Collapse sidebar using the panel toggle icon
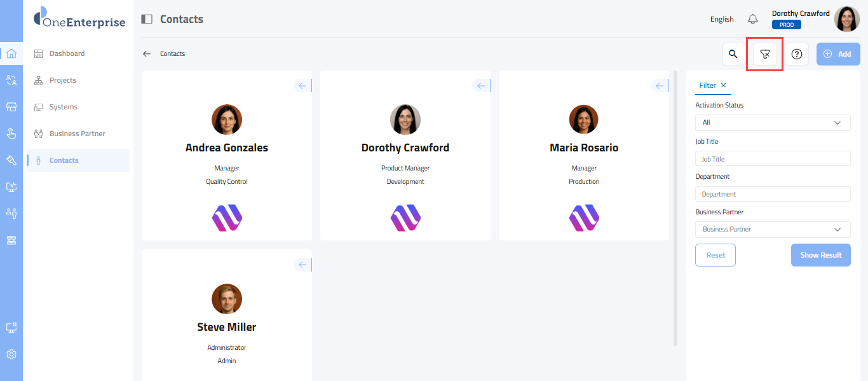Viewport: 868px width, 381px height. click(147, 19)
